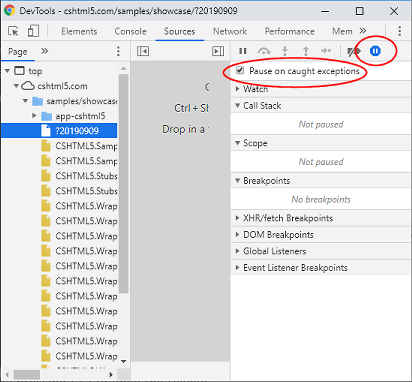Click the navigator horizontal scrollbar thumb
Image resolution: width=412 pixels, height=382 pixels.
[27, 375]
